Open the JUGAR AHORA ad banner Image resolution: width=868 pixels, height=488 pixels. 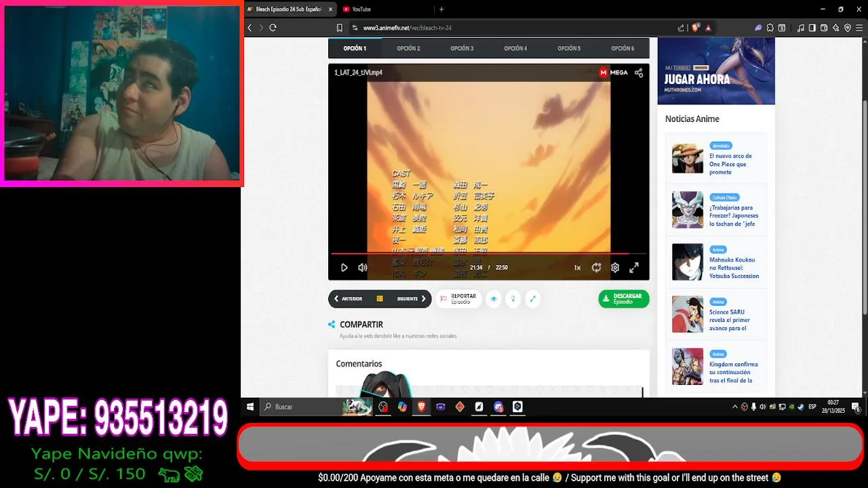(x=716, y=71)
